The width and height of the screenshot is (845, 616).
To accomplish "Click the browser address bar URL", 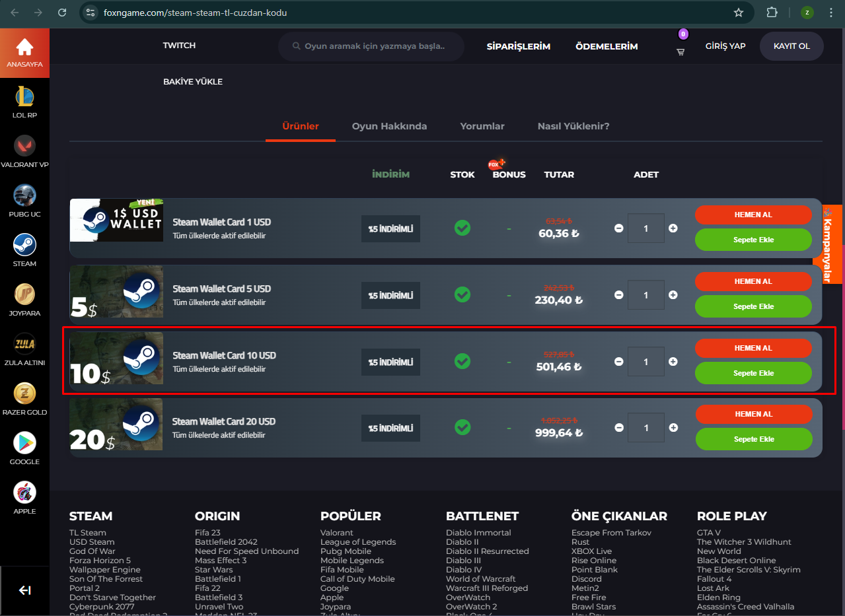I will (196, 13).
